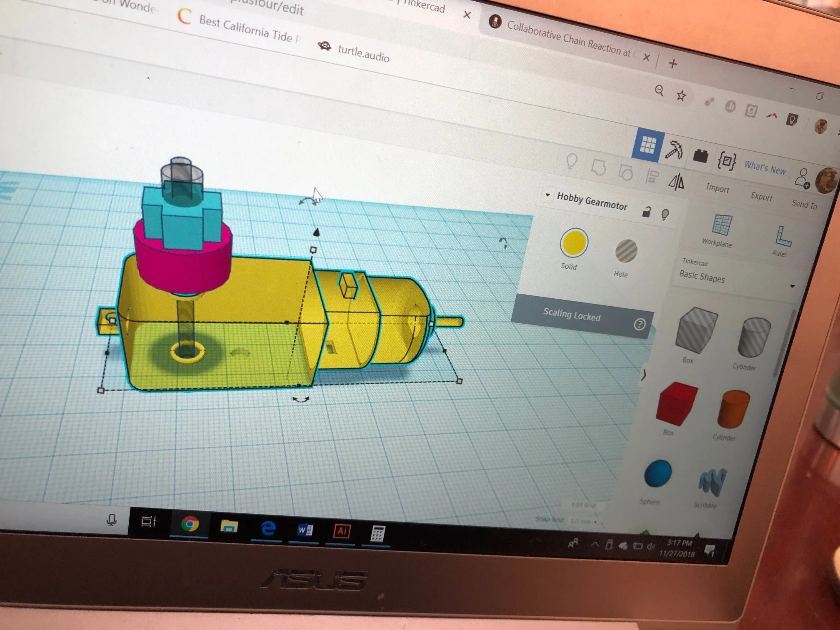The height and width of the screenshot is (630, 840).
Task: Select the teal cross-shaped block
Action: tap(182, 222)
